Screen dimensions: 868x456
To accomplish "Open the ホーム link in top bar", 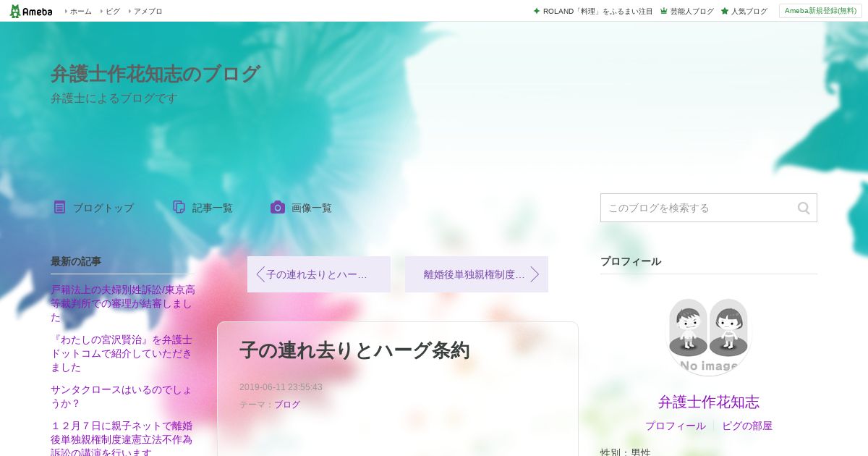I will (x=81, y=12).
